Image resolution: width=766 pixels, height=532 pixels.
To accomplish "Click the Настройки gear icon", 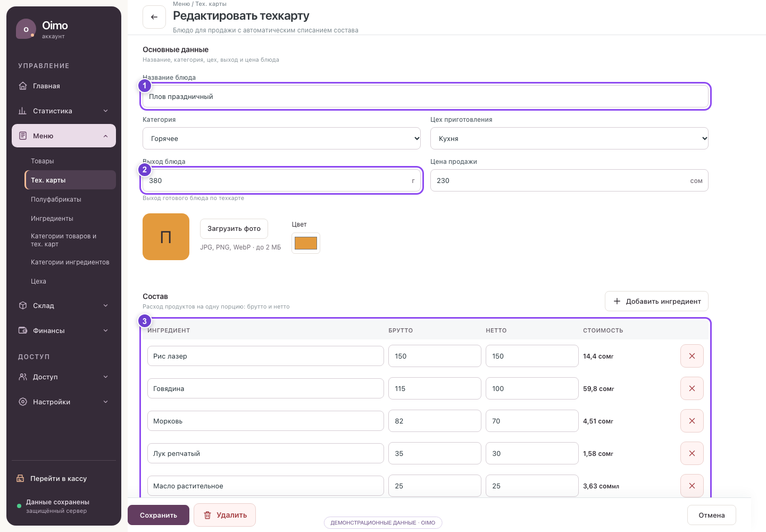I will pyautogui.click(x=23, y=402).
